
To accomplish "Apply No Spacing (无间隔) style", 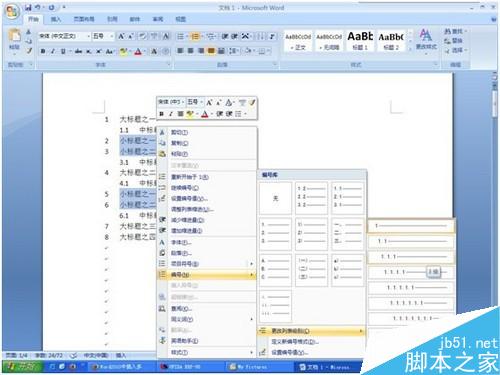I will tap(329, 40).
